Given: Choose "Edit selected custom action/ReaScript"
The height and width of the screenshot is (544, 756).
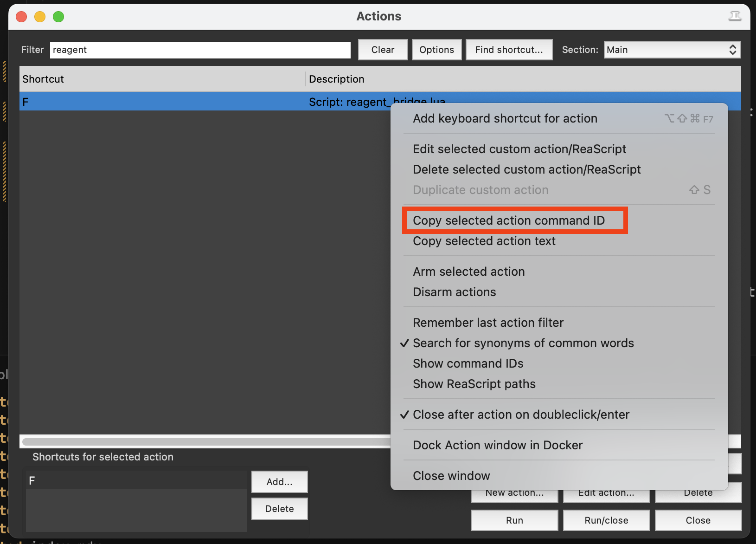Looking at the screenshot, I should click(x=519, y=149).
